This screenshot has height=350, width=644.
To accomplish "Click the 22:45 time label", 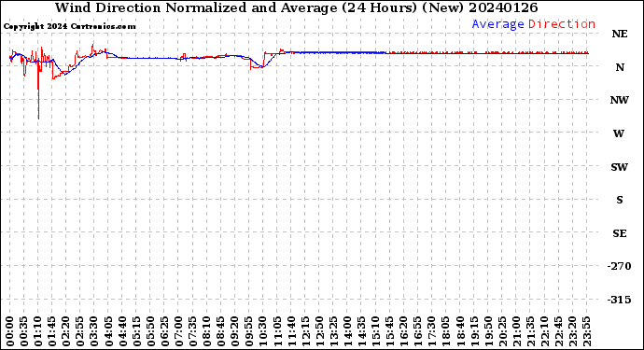I will [x=559, y=331].
